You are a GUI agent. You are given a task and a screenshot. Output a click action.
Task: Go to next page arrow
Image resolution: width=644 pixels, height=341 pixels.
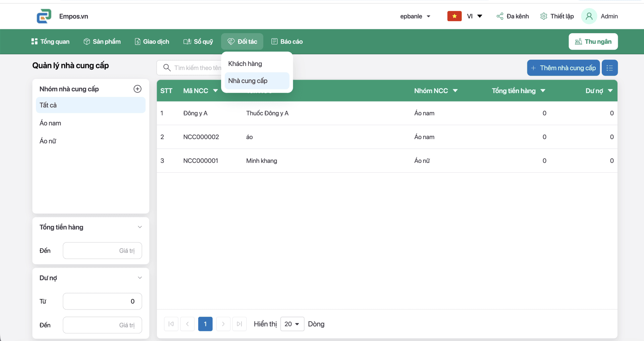pos(223,324)
